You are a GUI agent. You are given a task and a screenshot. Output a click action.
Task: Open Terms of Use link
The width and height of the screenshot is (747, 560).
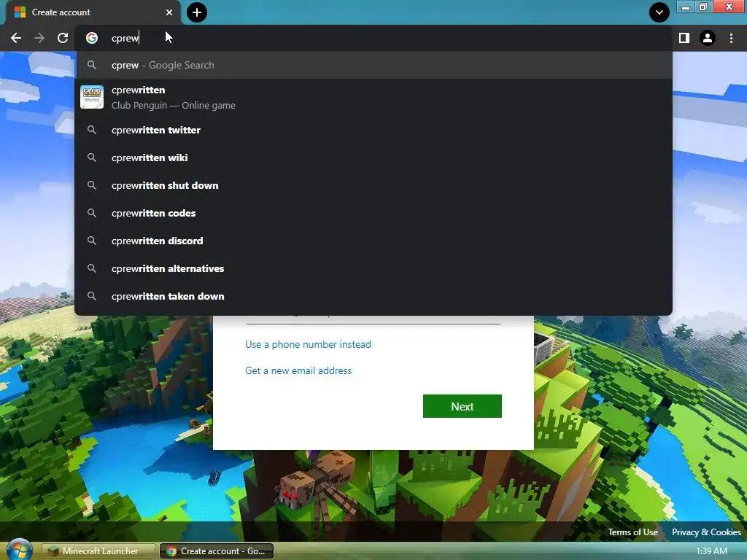coord(632,532)
